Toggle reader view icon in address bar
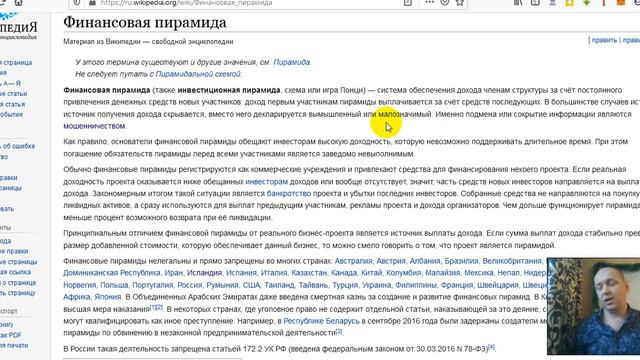This screenshot has width=640, height=360. [x=407, y=2]
